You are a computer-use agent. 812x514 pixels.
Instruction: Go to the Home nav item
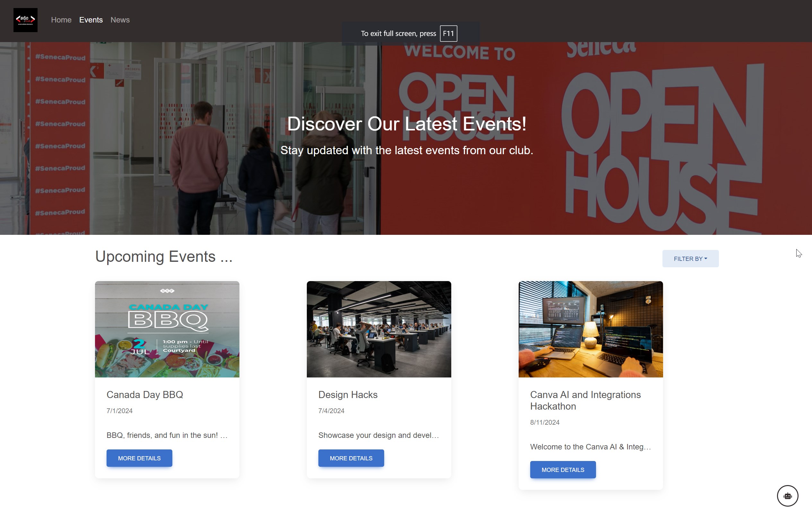61,20
